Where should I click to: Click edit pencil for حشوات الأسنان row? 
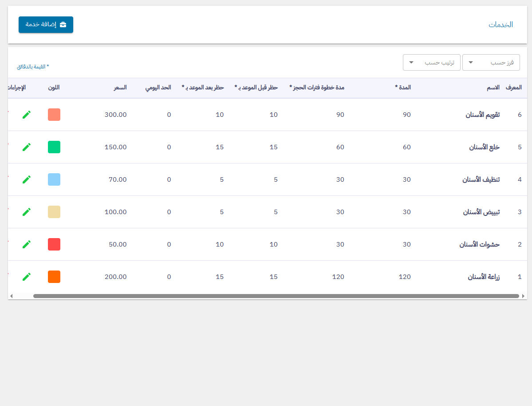pyautogui.click(x=27, y=244)
